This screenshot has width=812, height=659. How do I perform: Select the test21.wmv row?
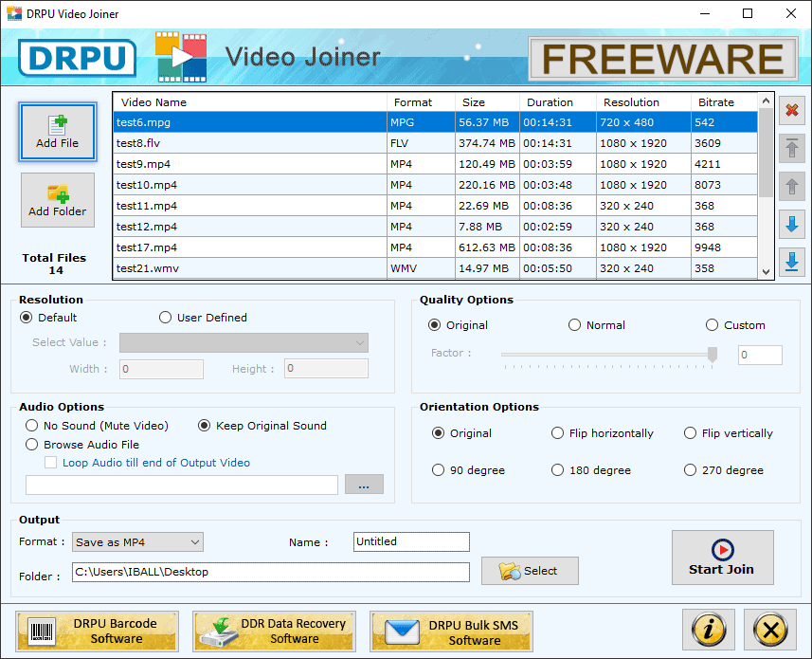(436, 268)
